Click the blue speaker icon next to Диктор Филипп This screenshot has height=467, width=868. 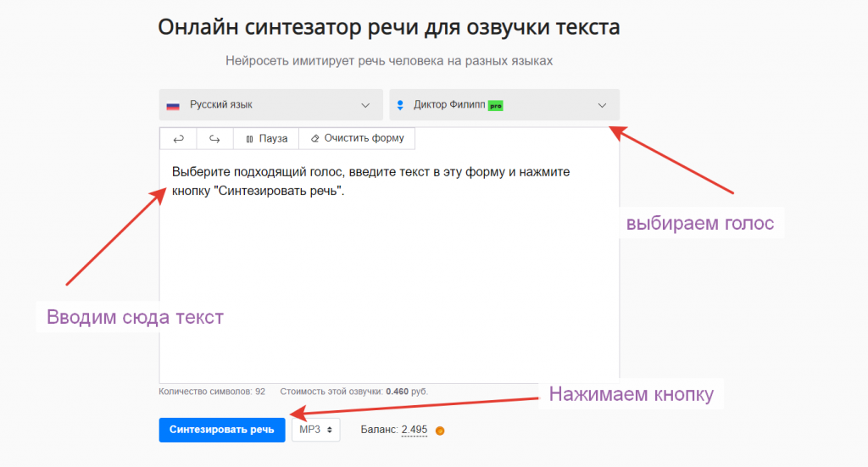[400, 105]
